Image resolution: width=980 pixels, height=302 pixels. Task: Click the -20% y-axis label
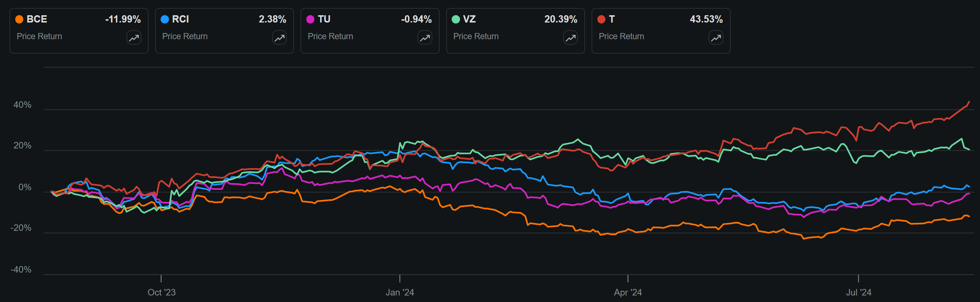click(21, 228)
